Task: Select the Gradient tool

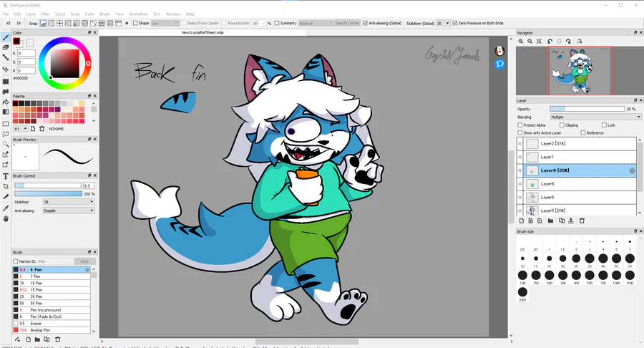Action: coord(6,112)
